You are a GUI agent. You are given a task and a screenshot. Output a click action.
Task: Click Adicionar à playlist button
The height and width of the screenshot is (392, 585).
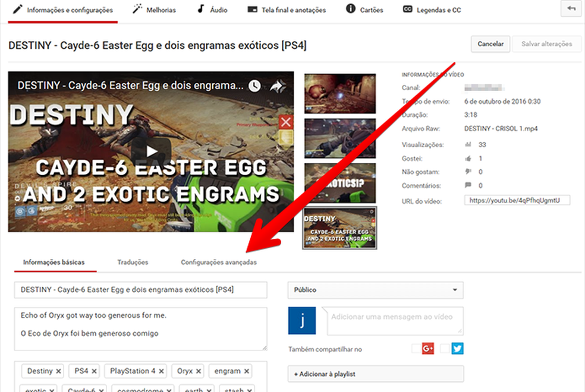point(375,374)
